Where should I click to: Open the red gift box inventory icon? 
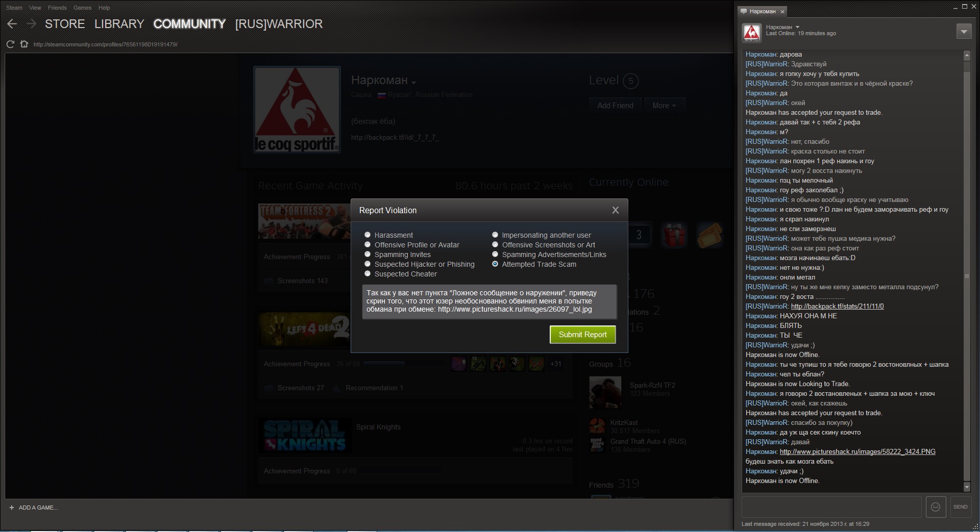pyautogui.click(x=674, y=236)
